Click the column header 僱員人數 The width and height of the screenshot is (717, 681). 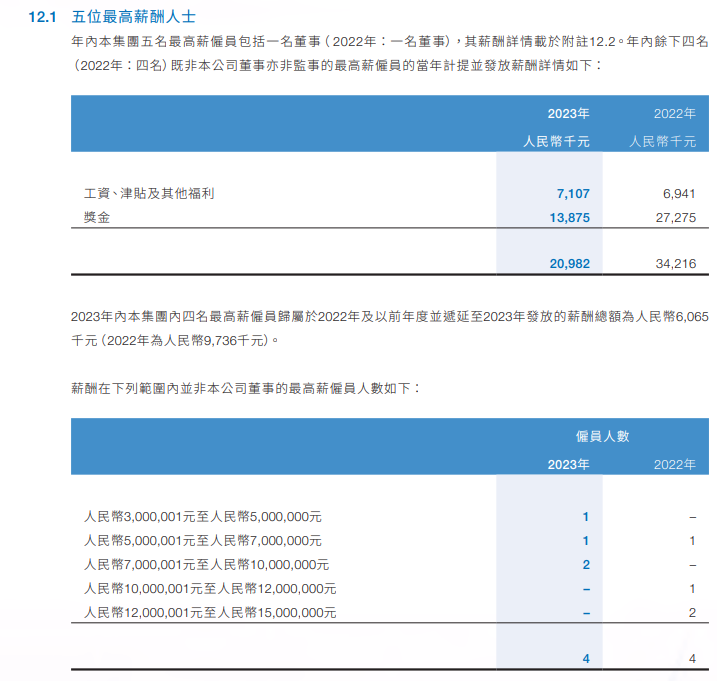click(x=602, y=436)
